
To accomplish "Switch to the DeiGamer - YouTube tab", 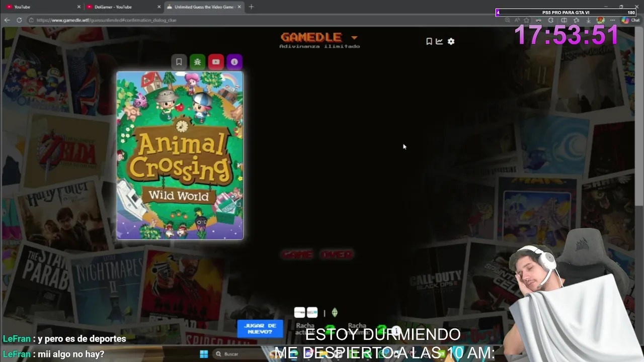I will click(x=123, y=7).
